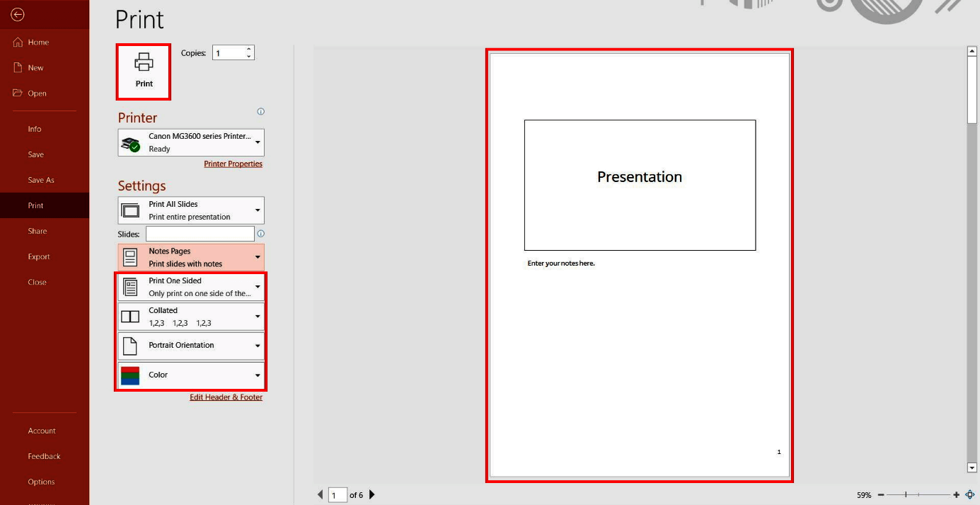Screen dimensions: 980x505
Task: Select the Color printing swatch option
Action: pyautogui.click(x=130, y=375)
